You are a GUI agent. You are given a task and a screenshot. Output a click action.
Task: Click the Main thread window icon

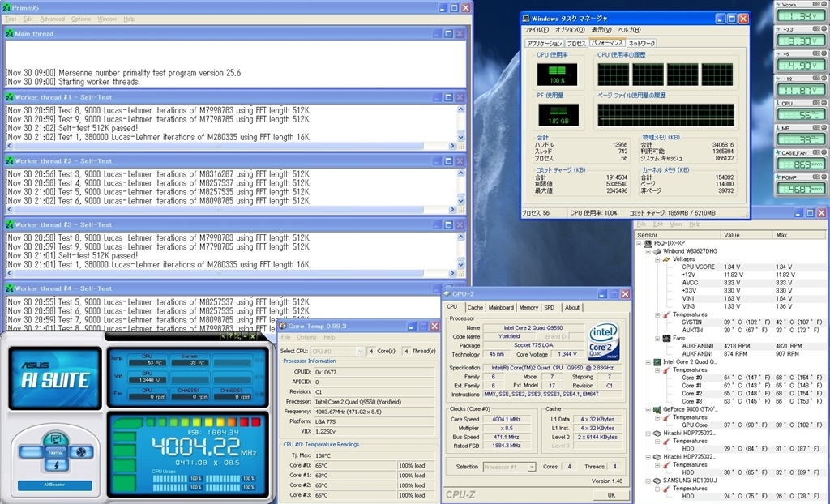(x=10, y=33)
